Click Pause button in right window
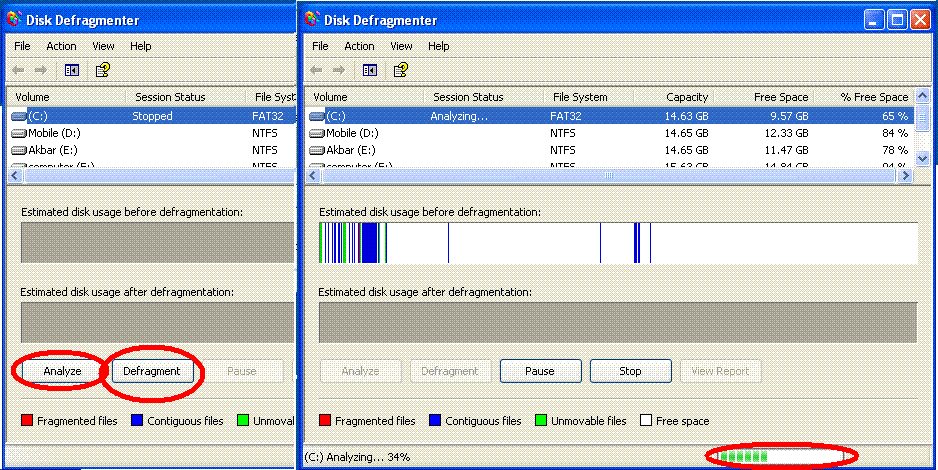 [540, 371]
